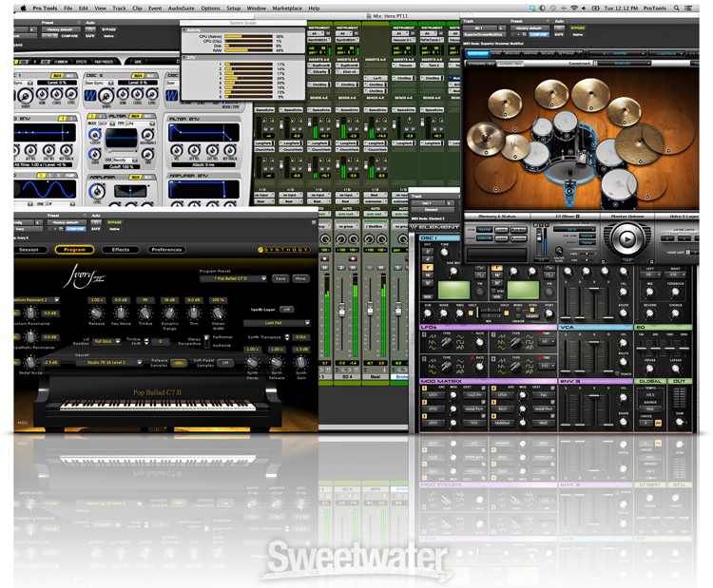Open the Effects tab in Ivory

click(x=121, y=250)
